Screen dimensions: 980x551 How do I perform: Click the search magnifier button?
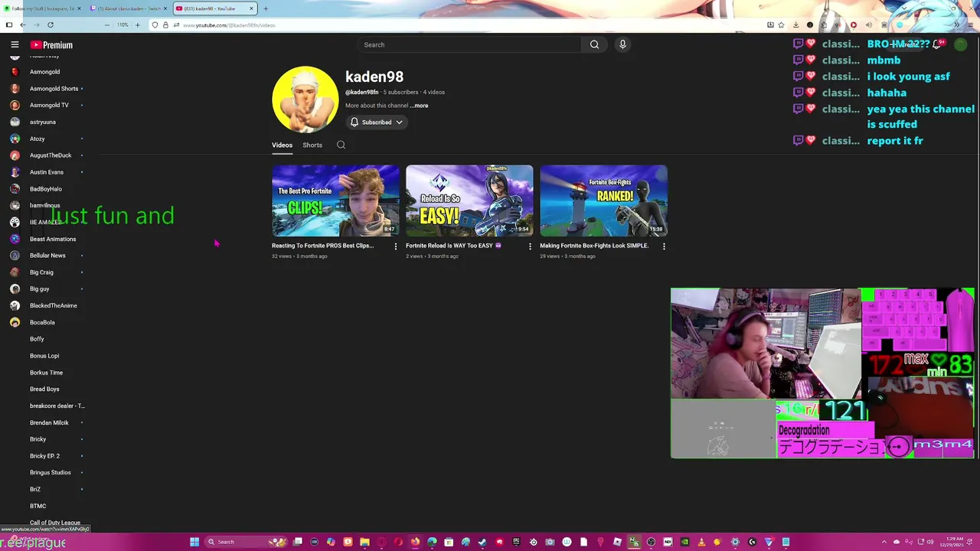(594, 44)
